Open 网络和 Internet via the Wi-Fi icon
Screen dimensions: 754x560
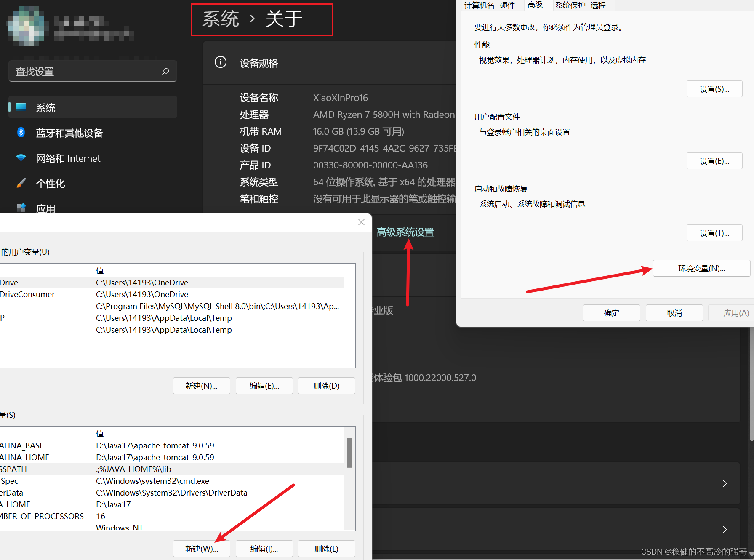pos(21,158)
